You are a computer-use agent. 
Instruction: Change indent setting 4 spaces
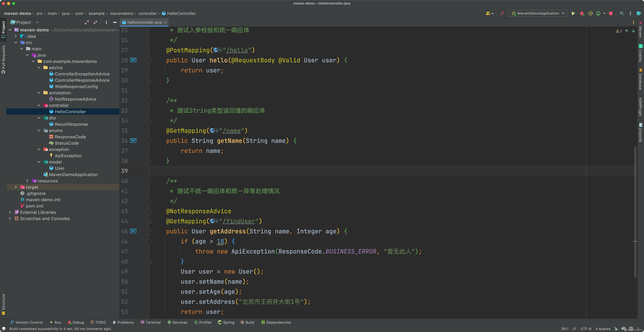point(603,328)
